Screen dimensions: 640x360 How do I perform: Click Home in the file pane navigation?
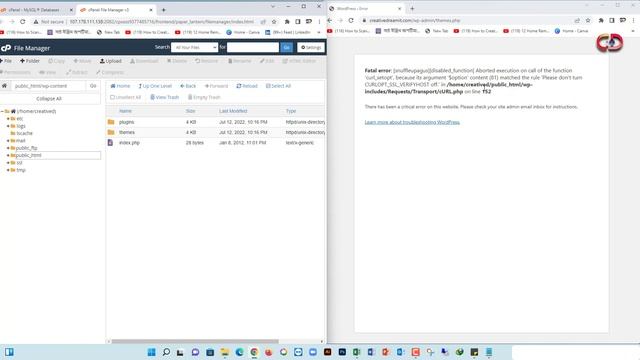point(120,86)
